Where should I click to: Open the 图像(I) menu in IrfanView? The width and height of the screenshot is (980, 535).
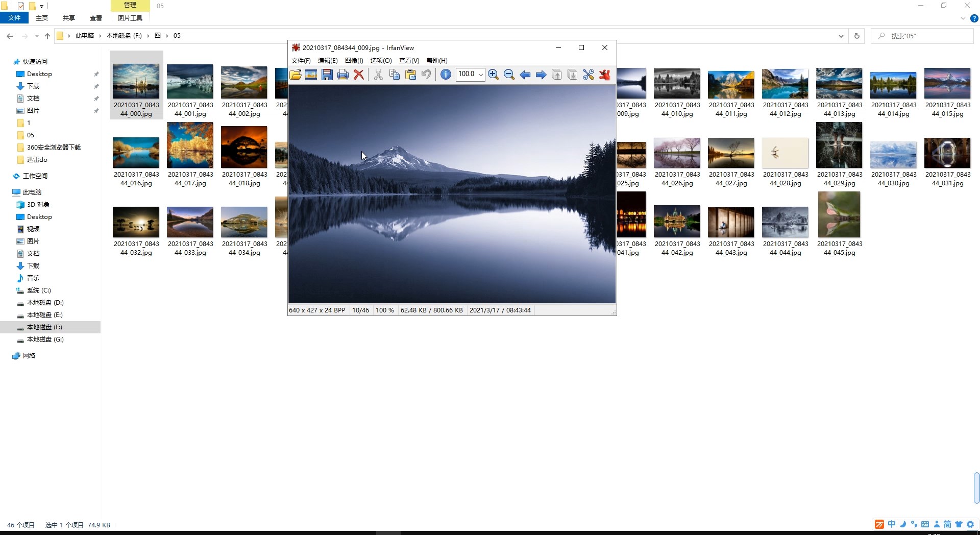(x=354, y=60)
